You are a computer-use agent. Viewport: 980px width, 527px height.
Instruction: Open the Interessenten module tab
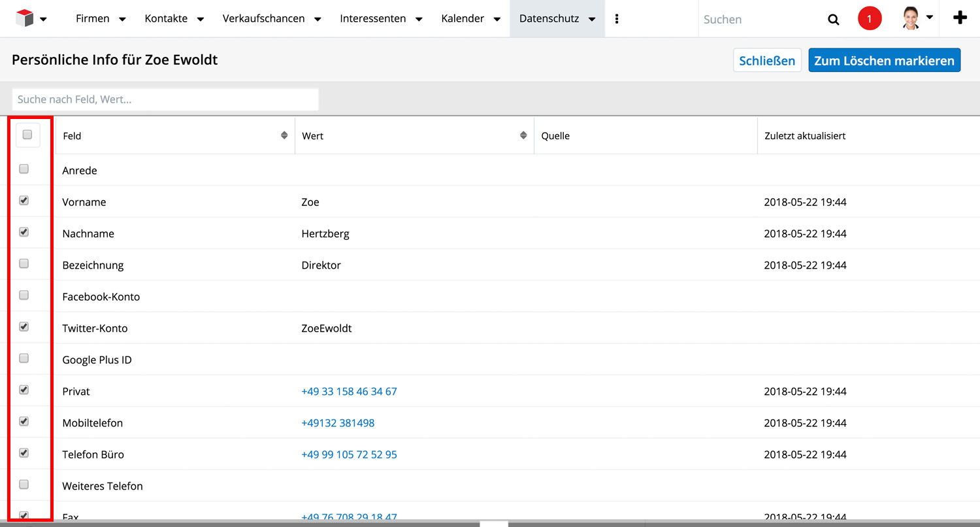[x=372, y=19]
